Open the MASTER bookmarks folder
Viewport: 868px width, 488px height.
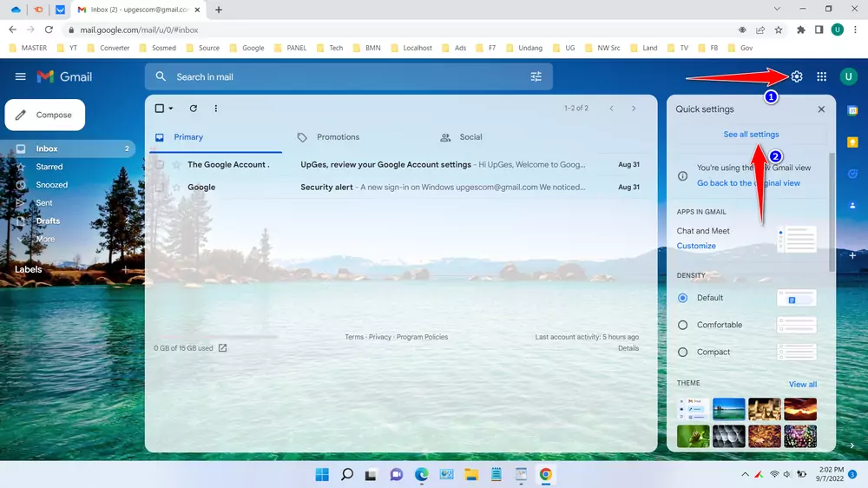click(29, 48)
